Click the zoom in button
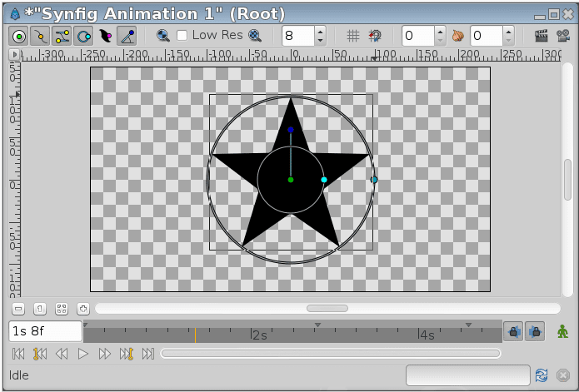The image size is (579, 392). 83,309
